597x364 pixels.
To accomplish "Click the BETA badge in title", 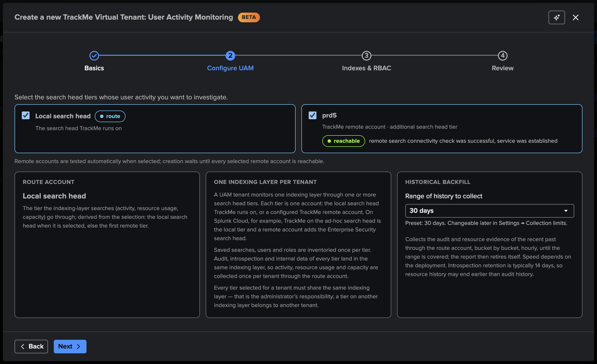I will (249, 17).
